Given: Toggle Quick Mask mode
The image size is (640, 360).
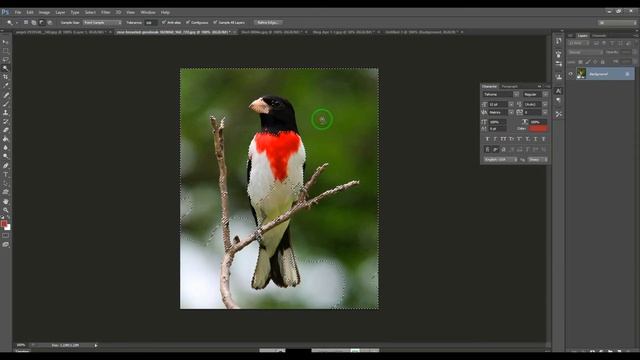Looking at the screenshot, I should click(5, 236).
